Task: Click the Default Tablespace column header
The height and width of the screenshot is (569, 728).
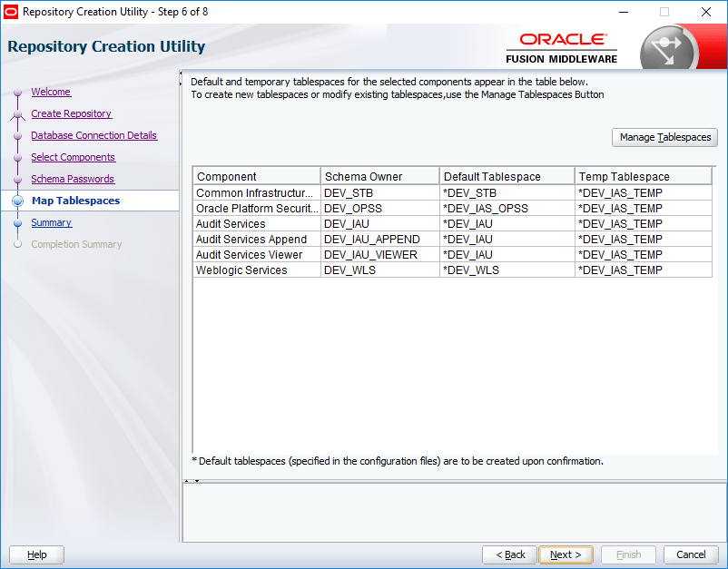Action: click(x=507, y=176)
